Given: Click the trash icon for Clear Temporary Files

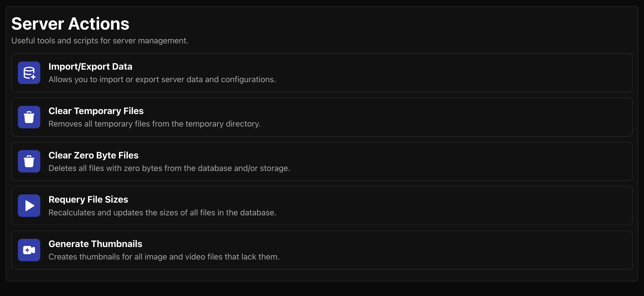Looking at the screenshot, I should 29,117.
